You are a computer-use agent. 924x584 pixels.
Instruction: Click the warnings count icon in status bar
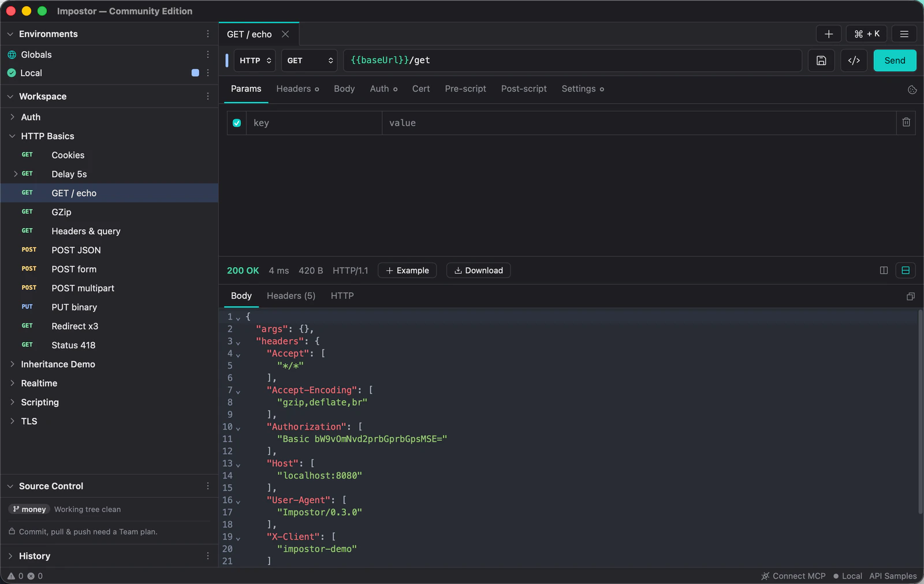(x=12, y=576)
